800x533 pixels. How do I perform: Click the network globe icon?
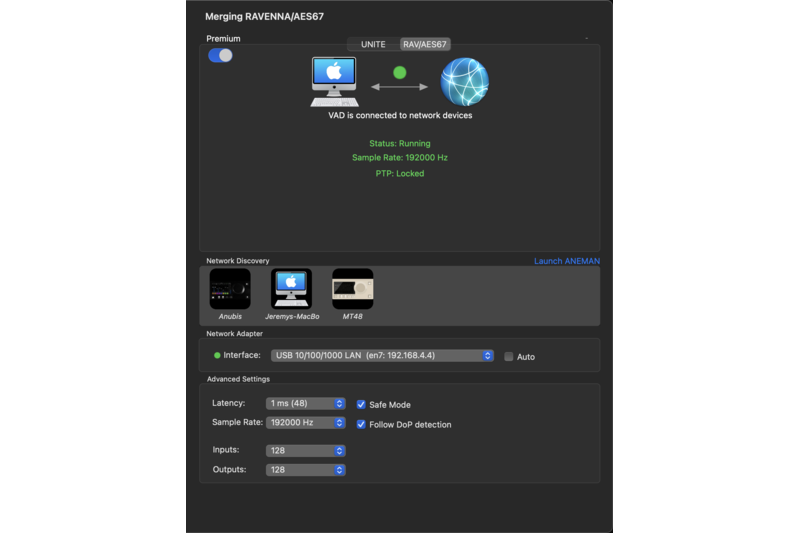pyautogui.click(x=464, y=82)
